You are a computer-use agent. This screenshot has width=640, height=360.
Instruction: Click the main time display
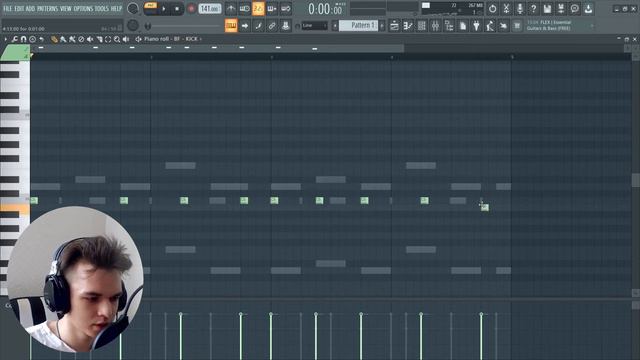[326, 9]
